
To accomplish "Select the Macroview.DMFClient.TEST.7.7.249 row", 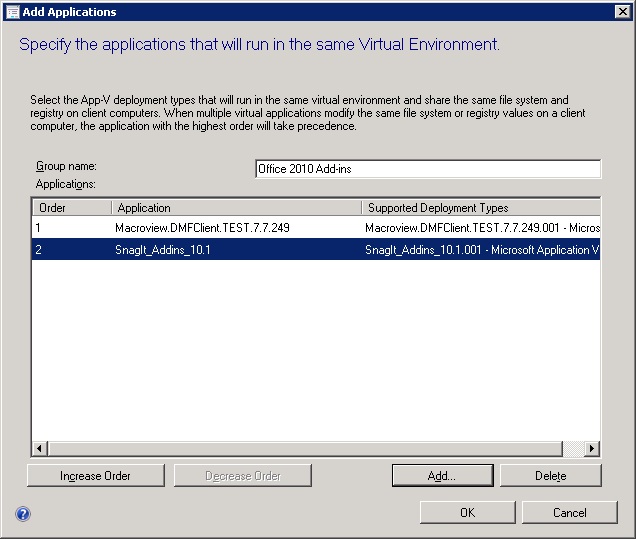I will pos(202,228).
